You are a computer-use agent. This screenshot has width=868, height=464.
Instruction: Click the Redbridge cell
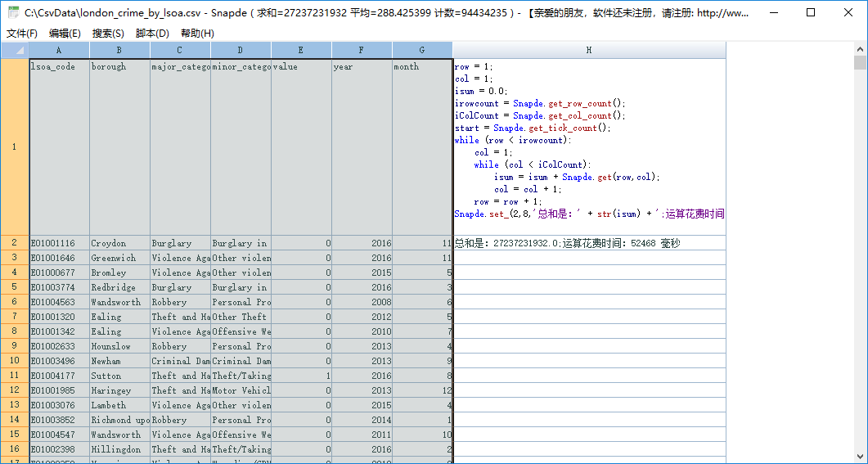click(119, 286)
